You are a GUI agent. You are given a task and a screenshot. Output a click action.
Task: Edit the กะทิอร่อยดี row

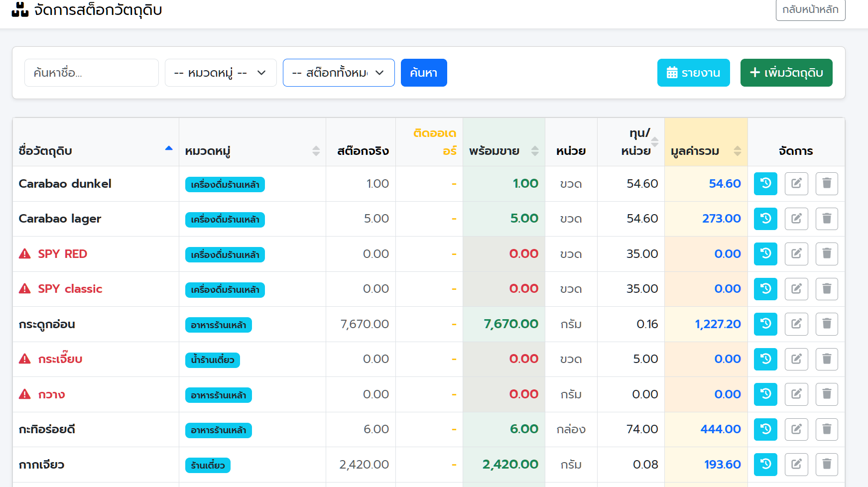click(796, 429)
